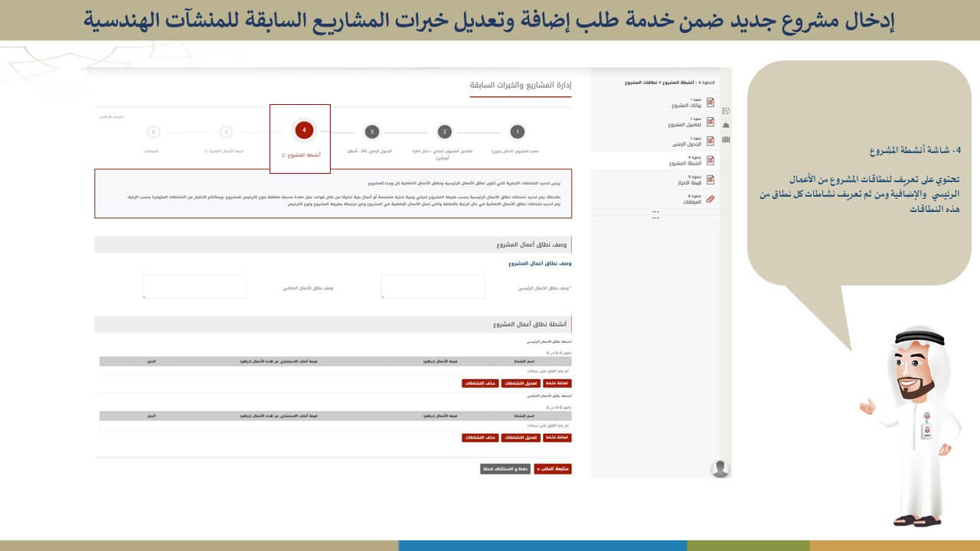
Task: Click the step 3 الجدول الزمني document icon
Action: click(710, 141)
